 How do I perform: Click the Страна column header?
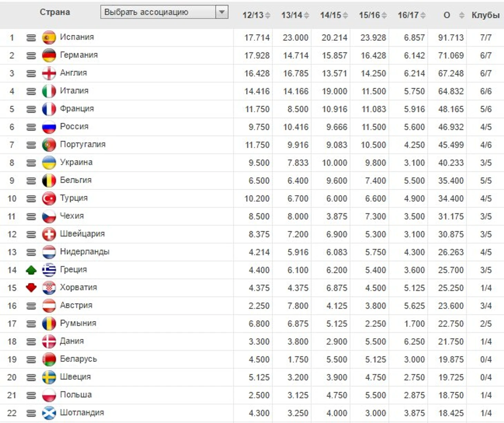[55, 12]
